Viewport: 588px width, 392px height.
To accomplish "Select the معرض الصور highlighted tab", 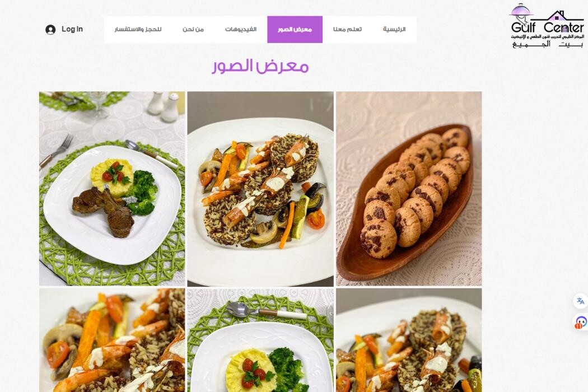I will (x=295, y=29).
